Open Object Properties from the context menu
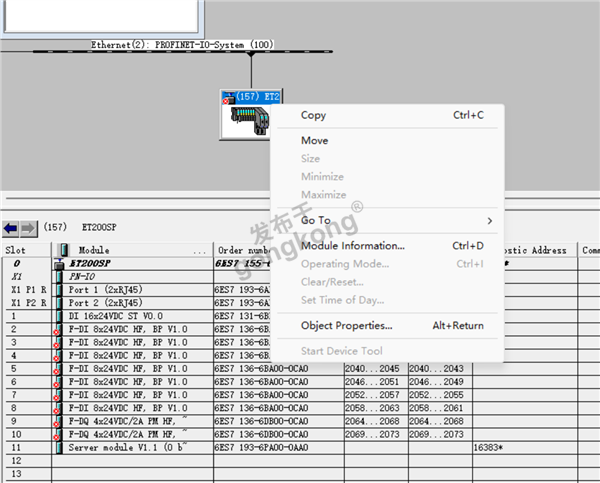This screenshot has height=483, width=600. pyautogui.click(x=387, y=326)
